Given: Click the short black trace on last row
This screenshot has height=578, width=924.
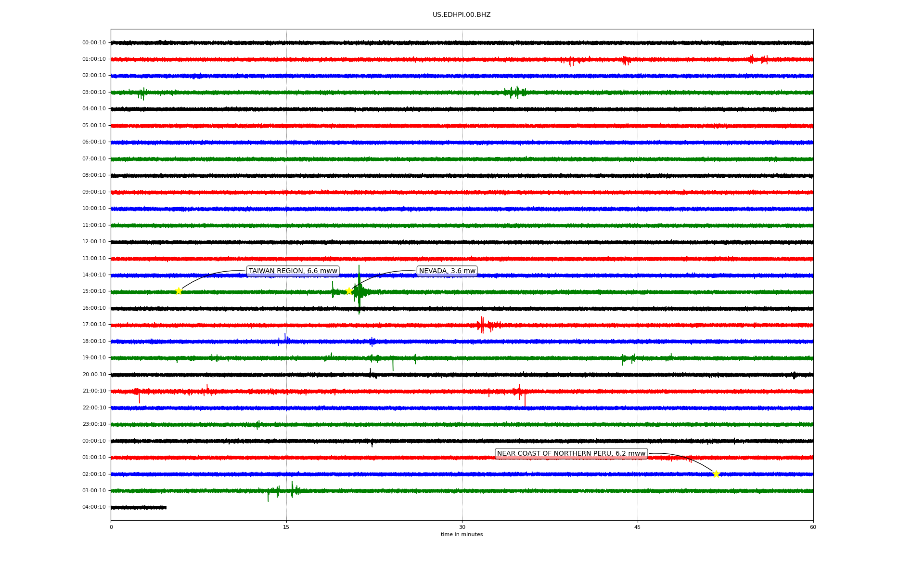Looking at the screenshot, I should [139, 507].
